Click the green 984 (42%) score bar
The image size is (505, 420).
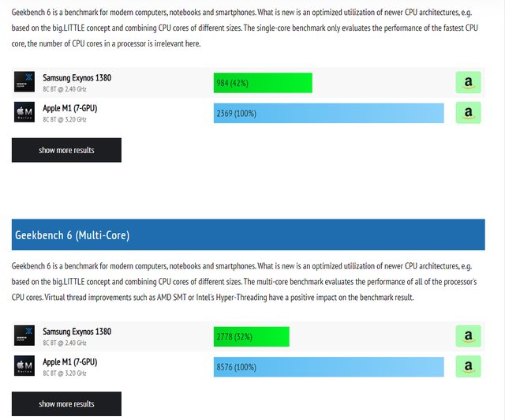tap(263, 83)
